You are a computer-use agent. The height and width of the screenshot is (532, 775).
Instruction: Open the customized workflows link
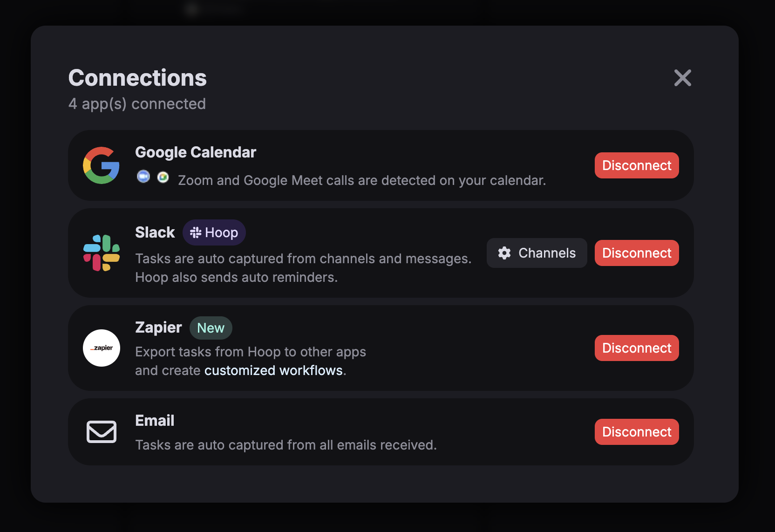pyautogui.click(x=273, y=370)
